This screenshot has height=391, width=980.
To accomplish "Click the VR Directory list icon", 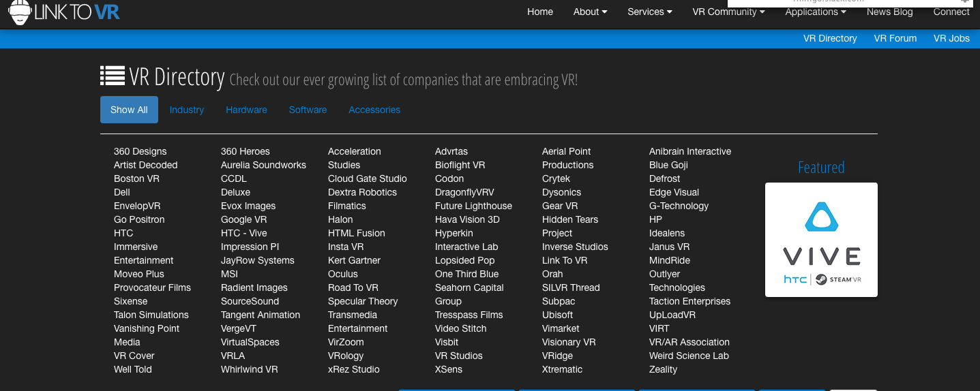I will [112, 76].
